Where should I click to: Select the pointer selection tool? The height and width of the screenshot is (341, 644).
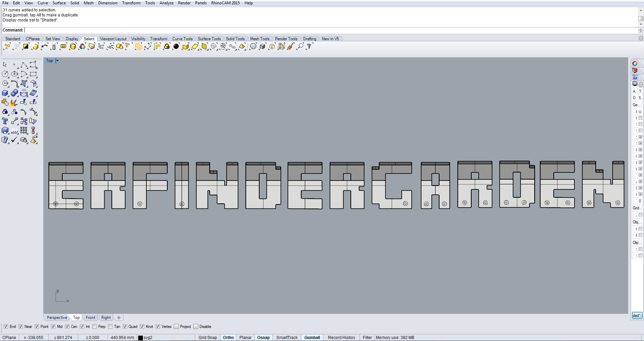click(5, 65)
